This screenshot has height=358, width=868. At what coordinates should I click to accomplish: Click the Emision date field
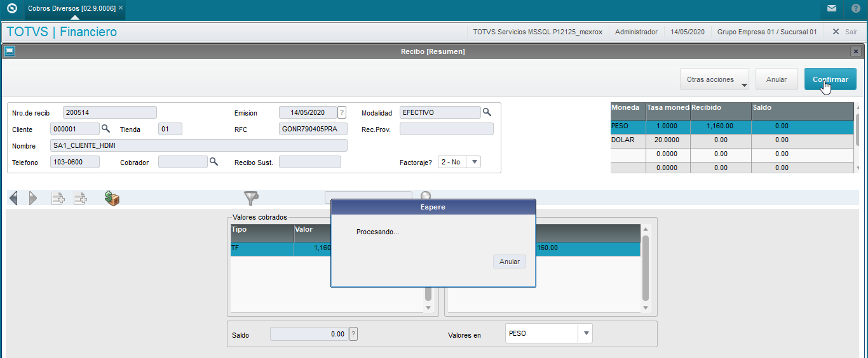tap(308, 112)
